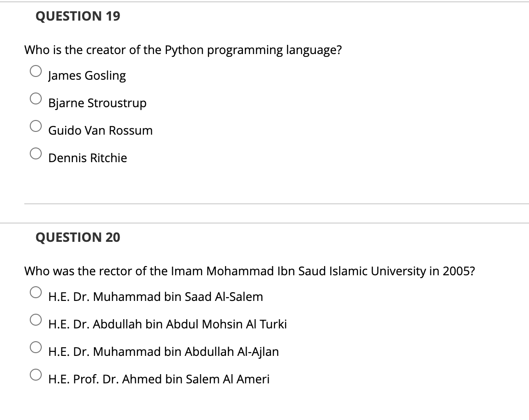Image resolution: width=529 pixels, height=420 pixels.
Task: Click the 'H.E. Dr. Muhammad bin Saad Al-Salem' label
Action: [x=155, y=297]
